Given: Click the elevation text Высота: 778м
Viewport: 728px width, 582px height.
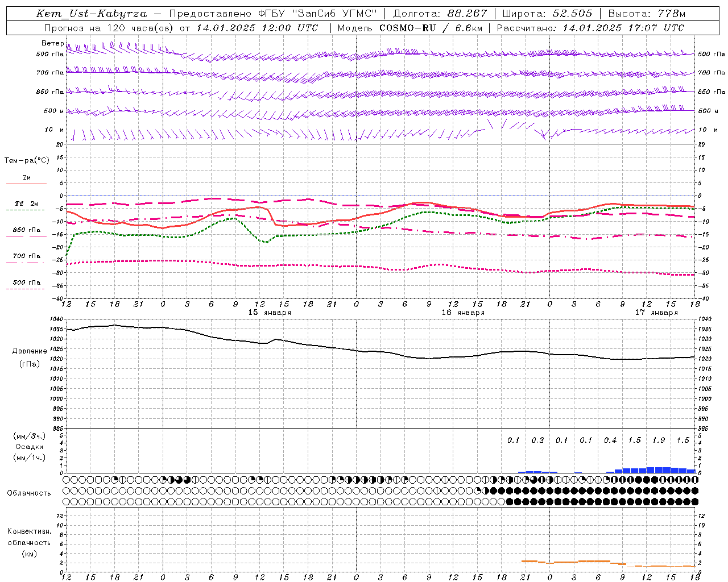Looking at the screenshot, I should [647, 14].
